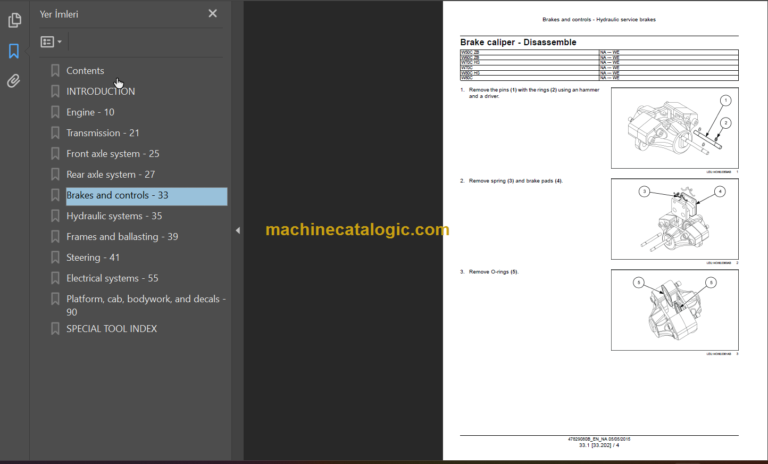Click bookmark icon beside Transmission - 21
The image size is (768, 464).
pos(55,133)
